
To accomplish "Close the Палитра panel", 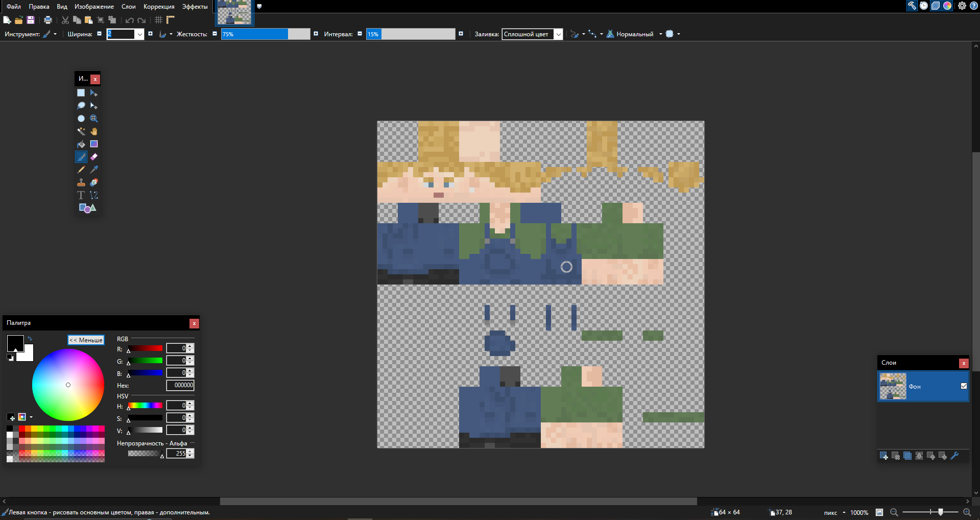I will click(194, 323).
